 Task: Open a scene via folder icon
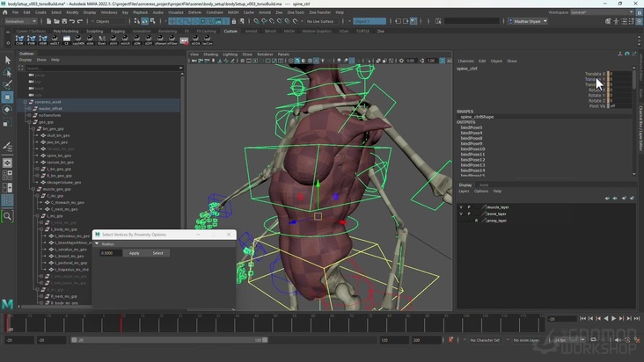pos(56,21)
